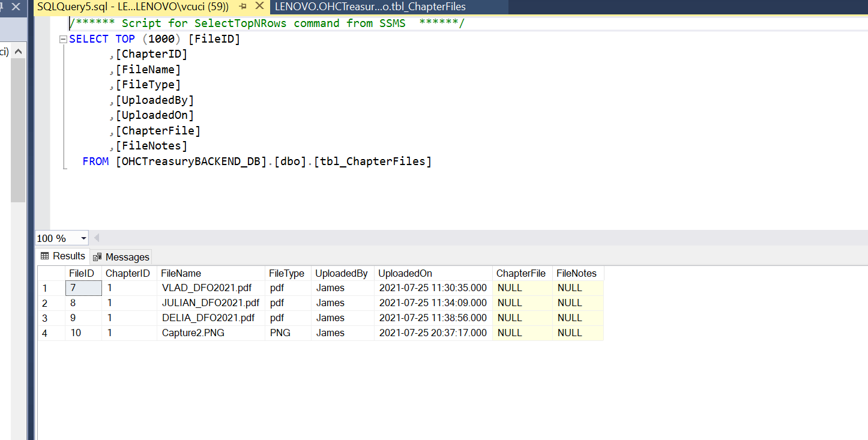The height and width of the screenshot is (440, 868).
Task: Click the editor's vertical scrollbar
Action: tap(18, 120)
